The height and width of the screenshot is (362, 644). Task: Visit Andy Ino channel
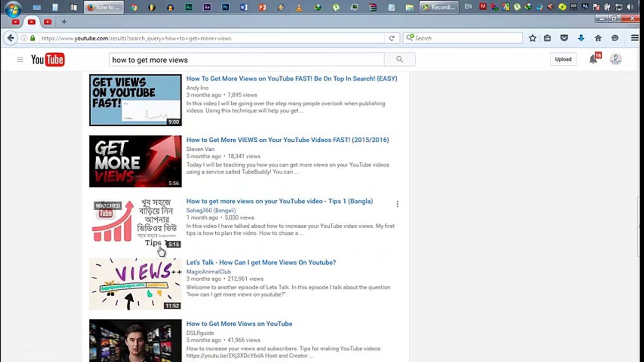[197, 88]
